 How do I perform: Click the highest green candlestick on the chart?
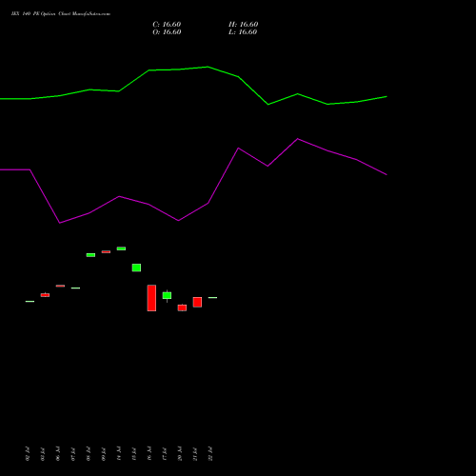(x=121, y=248)
